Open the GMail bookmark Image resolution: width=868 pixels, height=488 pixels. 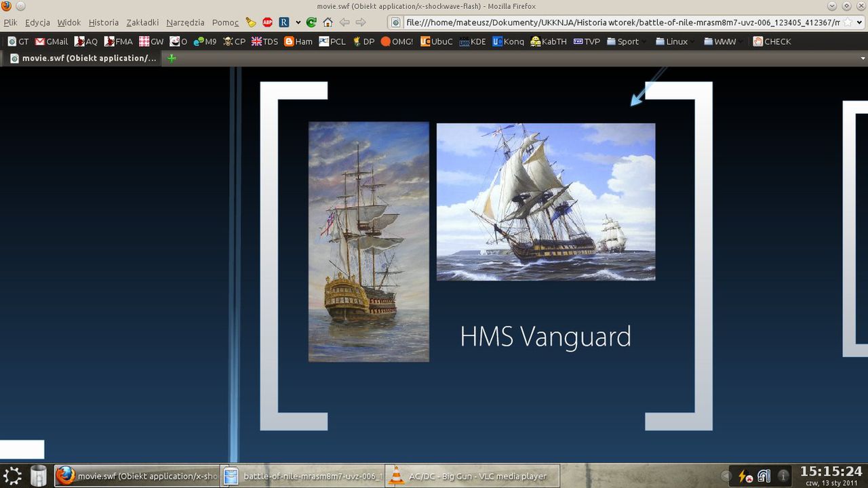point(52,41)
